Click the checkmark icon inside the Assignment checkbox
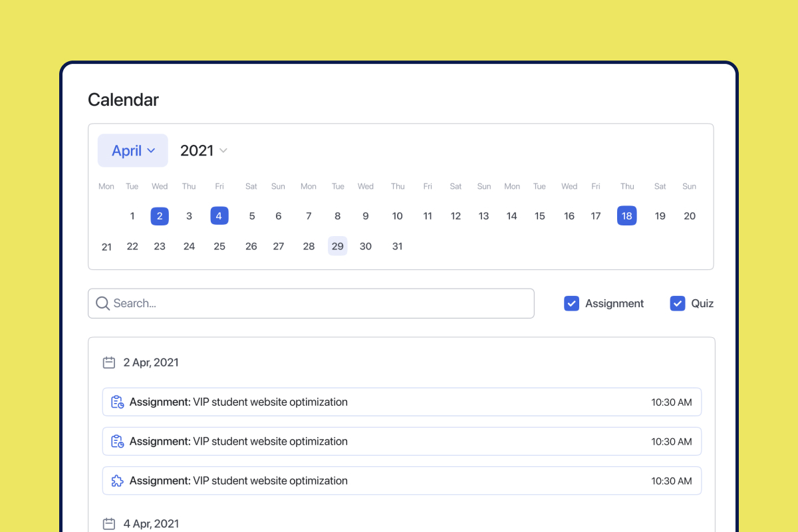 click(571, 303)
